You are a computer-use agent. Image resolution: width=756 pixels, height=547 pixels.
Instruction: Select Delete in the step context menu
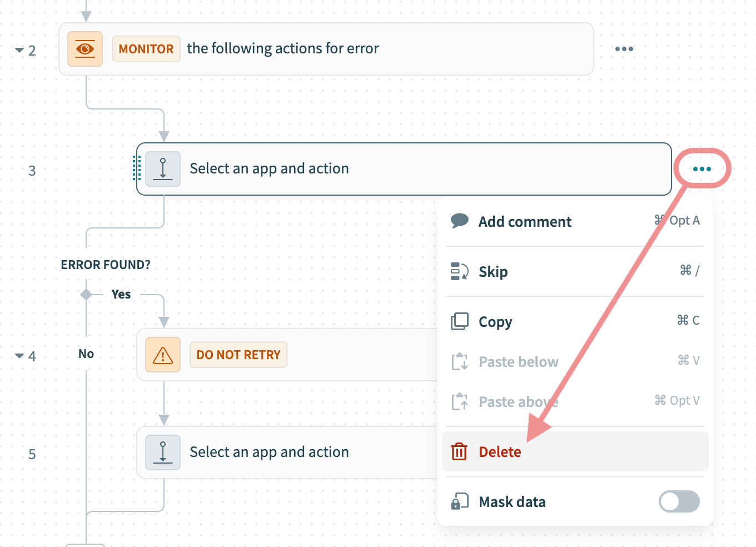[500, 452]
